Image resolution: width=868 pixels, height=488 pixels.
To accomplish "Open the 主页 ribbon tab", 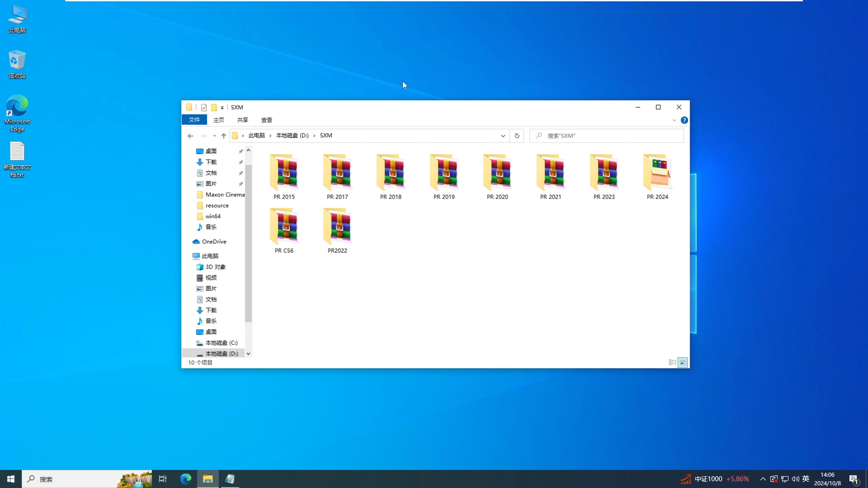I will click(219, 120).
